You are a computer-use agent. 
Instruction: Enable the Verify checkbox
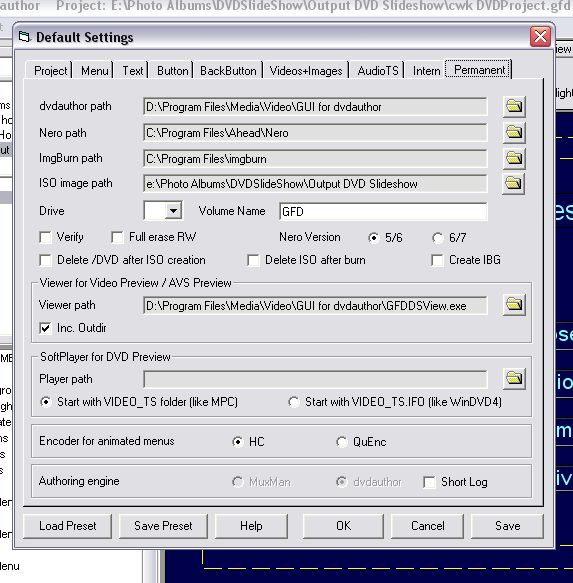tap(45, 237)
